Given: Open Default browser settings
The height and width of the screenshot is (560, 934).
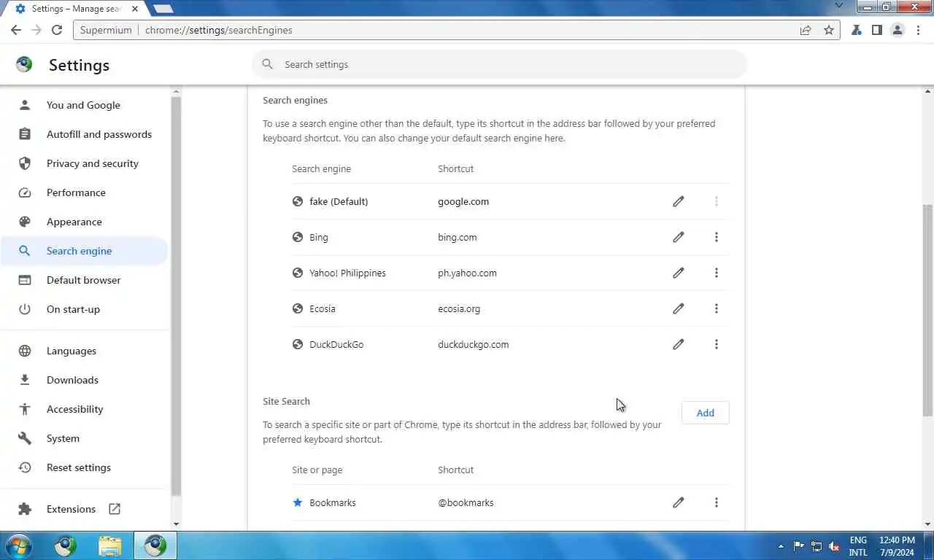Looking at the screenshot, I should [84, 280].
